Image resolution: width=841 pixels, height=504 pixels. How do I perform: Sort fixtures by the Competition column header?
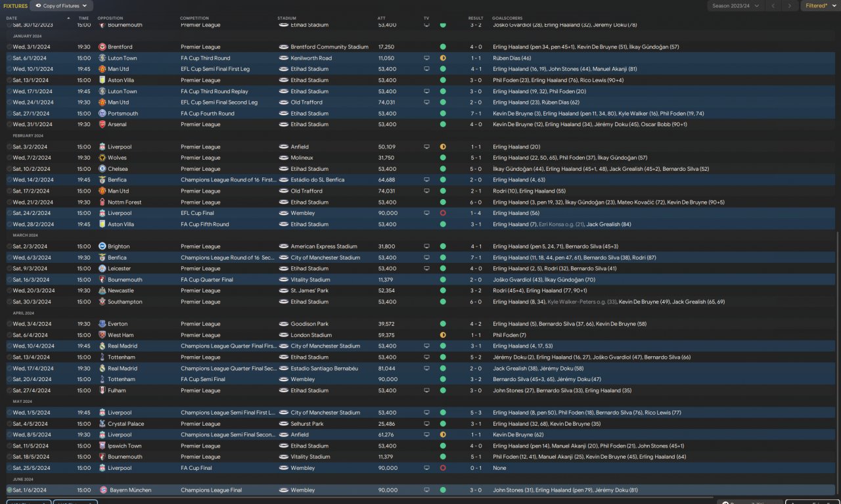(x=195, y=18)
